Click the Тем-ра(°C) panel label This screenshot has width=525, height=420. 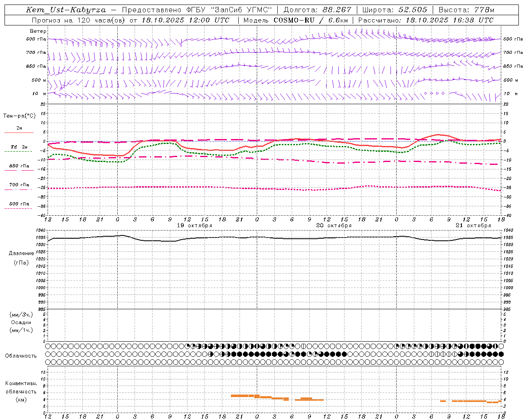point(19,116)
